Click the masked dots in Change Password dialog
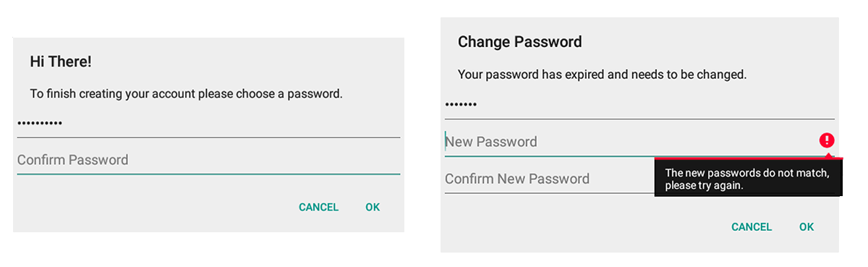Viewport: 868px width, 267px height. [x=461, y=105]
